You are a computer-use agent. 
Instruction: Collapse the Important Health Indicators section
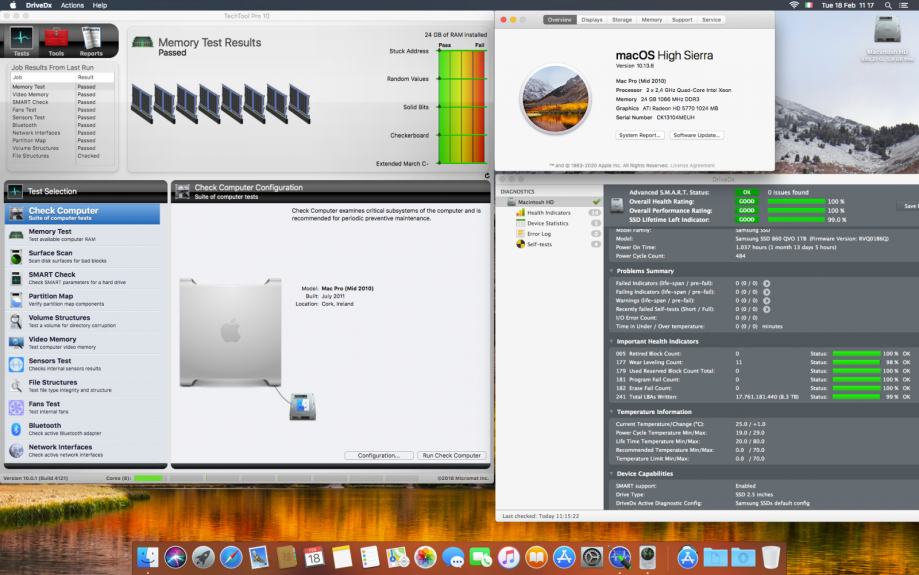coord(612,341)
